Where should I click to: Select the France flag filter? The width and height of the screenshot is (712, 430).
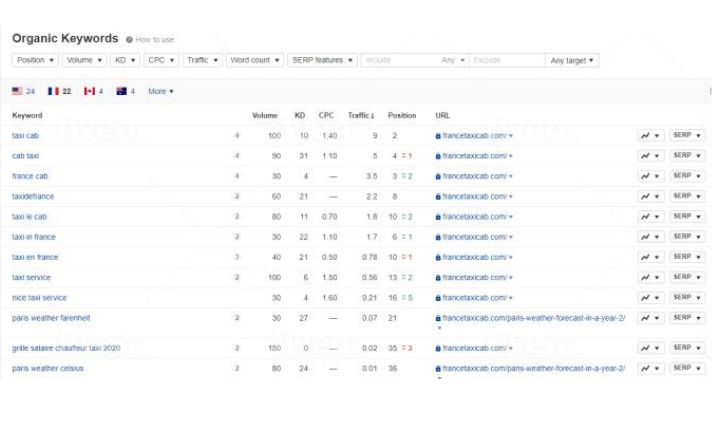(x=59, y=91)
